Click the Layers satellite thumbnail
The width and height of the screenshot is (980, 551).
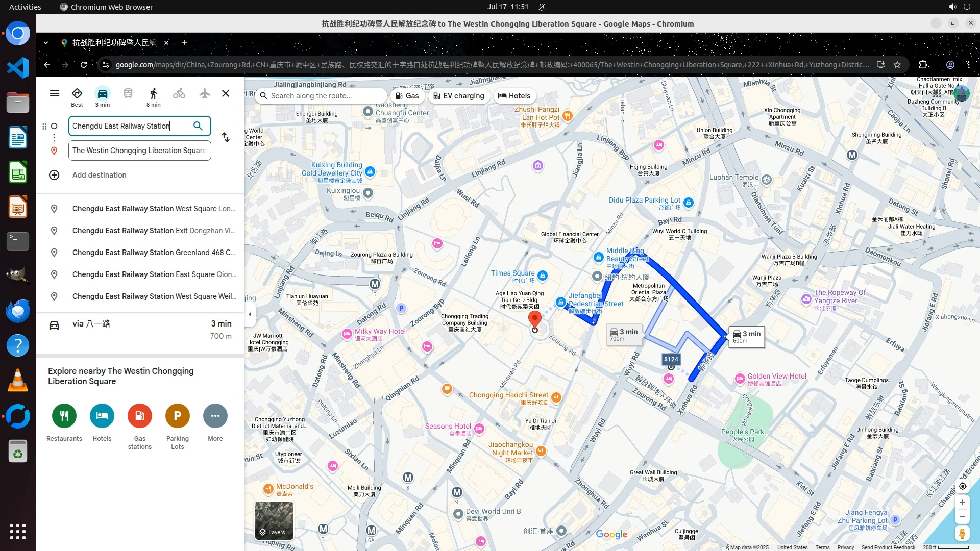coord(274,520)
